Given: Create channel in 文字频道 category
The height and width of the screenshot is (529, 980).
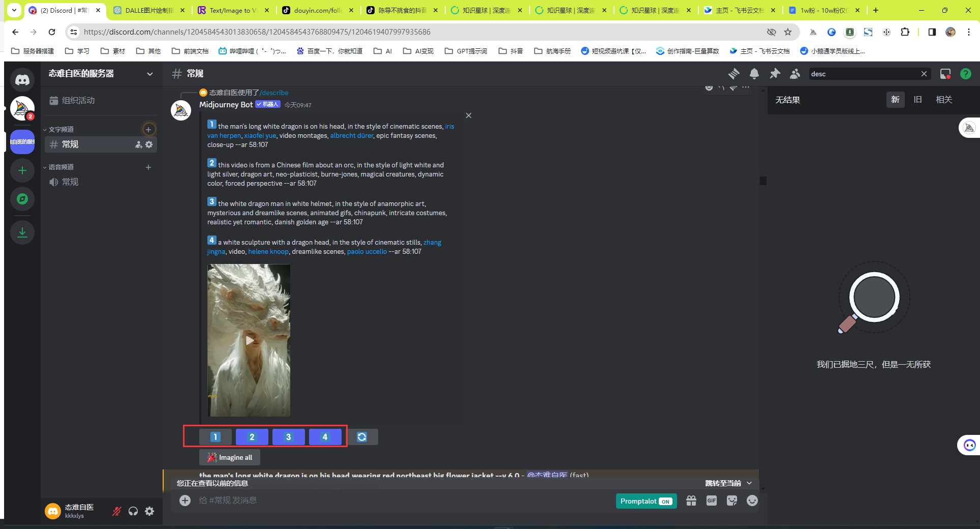Looking at the screenshot, I should pos(148,129).
